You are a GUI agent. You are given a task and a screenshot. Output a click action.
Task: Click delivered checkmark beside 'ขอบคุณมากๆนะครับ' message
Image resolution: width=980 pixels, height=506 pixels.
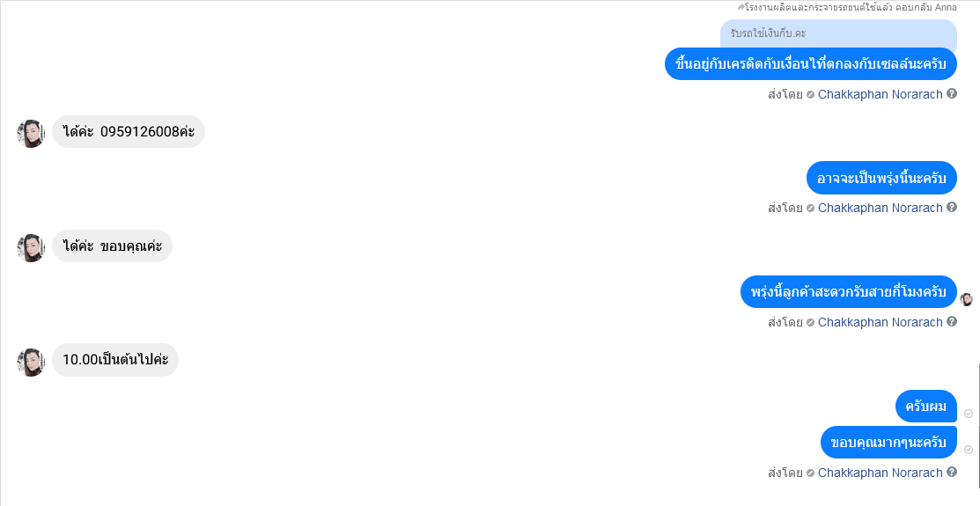coord(969,449)
